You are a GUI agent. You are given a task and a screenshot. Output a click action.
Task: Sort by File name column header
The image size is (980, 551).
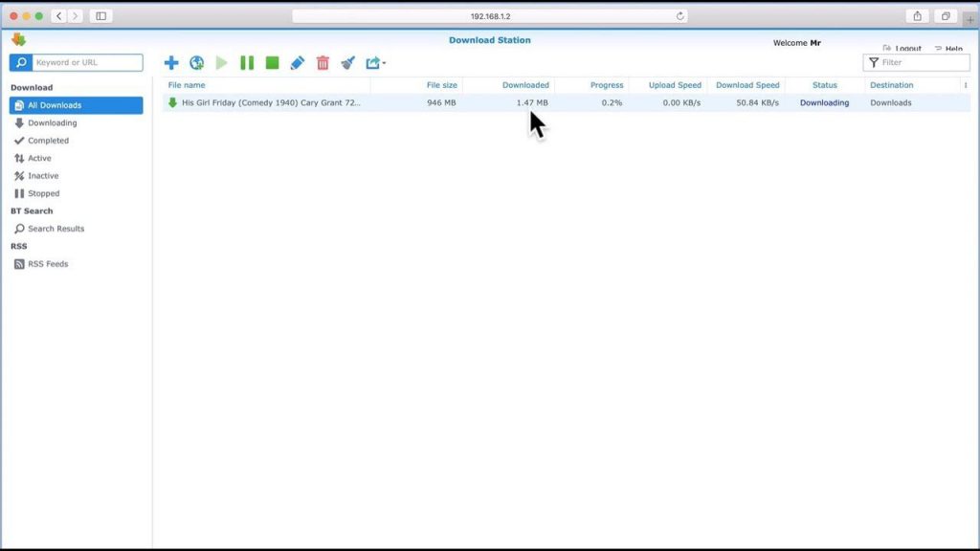pyautogui.click(x=187, y=85)
